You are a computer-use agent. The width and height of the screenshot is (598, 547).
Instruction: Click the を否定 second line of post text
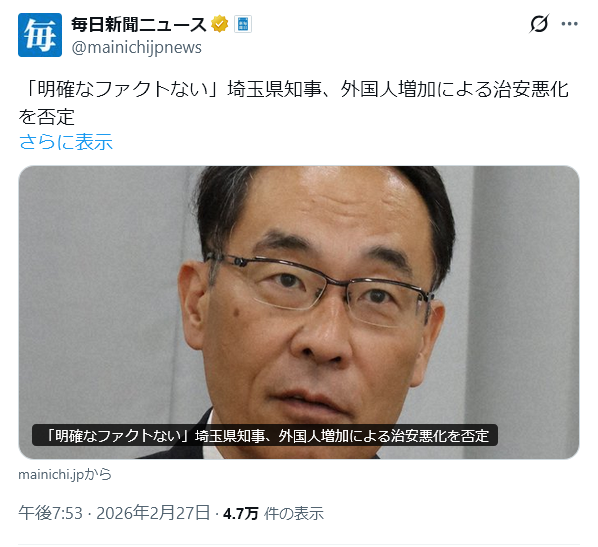pos(46,116)
